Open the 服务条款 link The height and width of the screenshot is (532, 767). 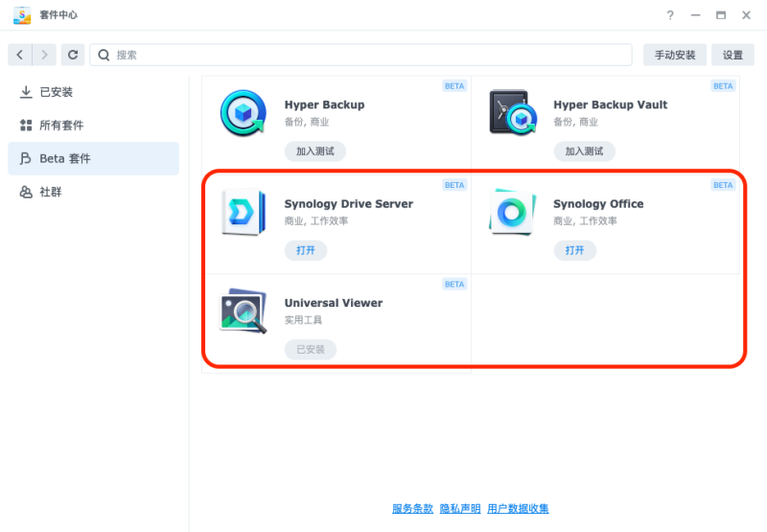click(412, 509)
